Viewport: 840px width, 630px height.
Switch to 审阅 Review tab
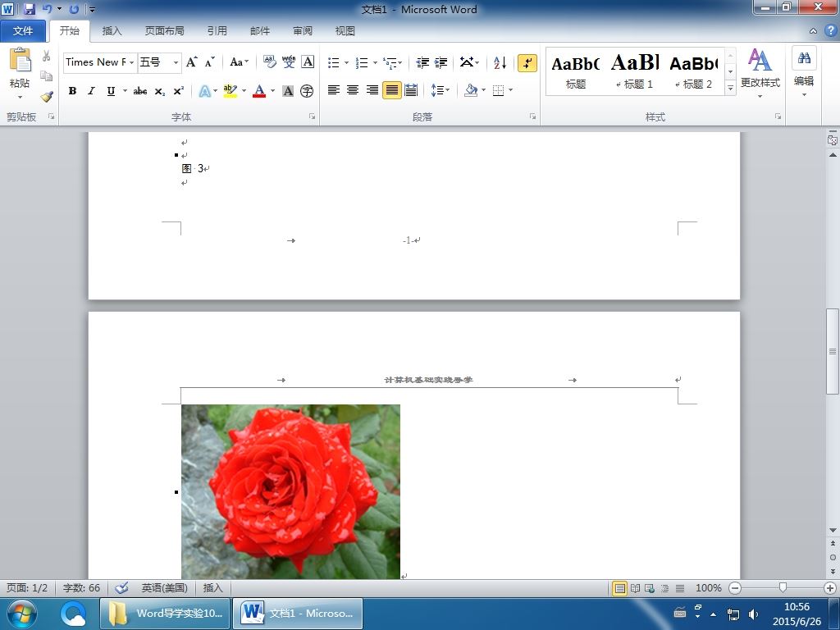pyautogui.click(x=303, y=31)
